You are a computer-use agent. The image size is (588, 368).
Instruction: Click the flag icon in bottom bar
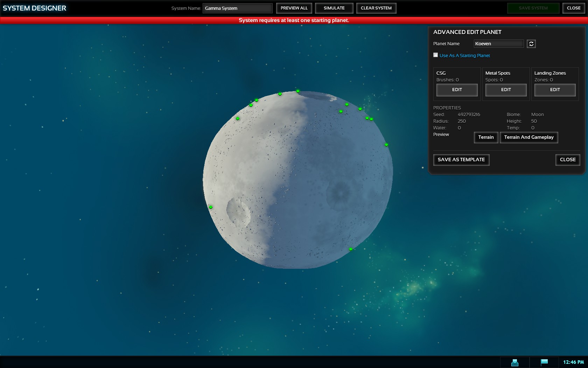[544, 362]
